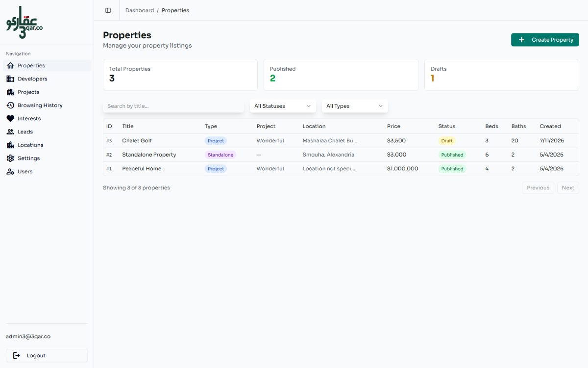Open Users in the navigation
Screen dimensions: 588x368
point(47,171)
